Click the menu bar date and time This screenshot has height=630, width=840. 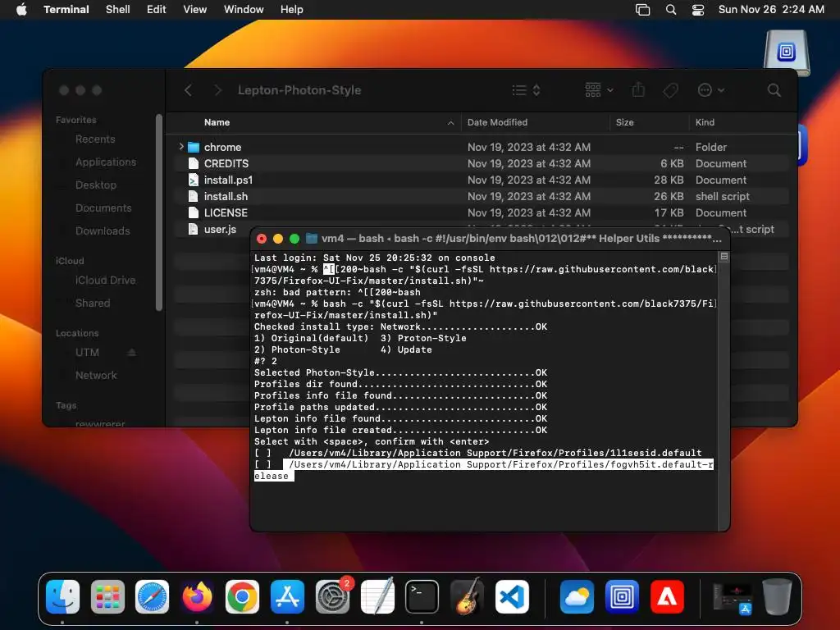point(771,10)
